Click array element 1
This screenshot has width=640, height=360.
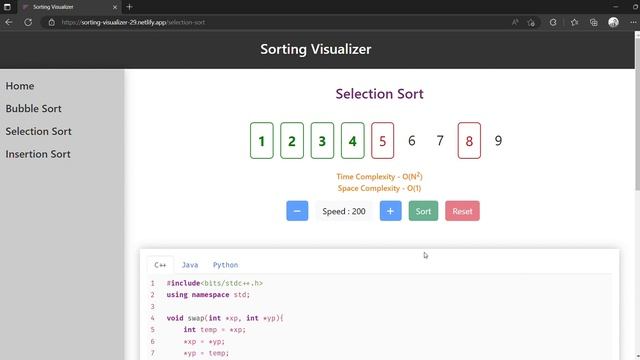tap(262, 141)
